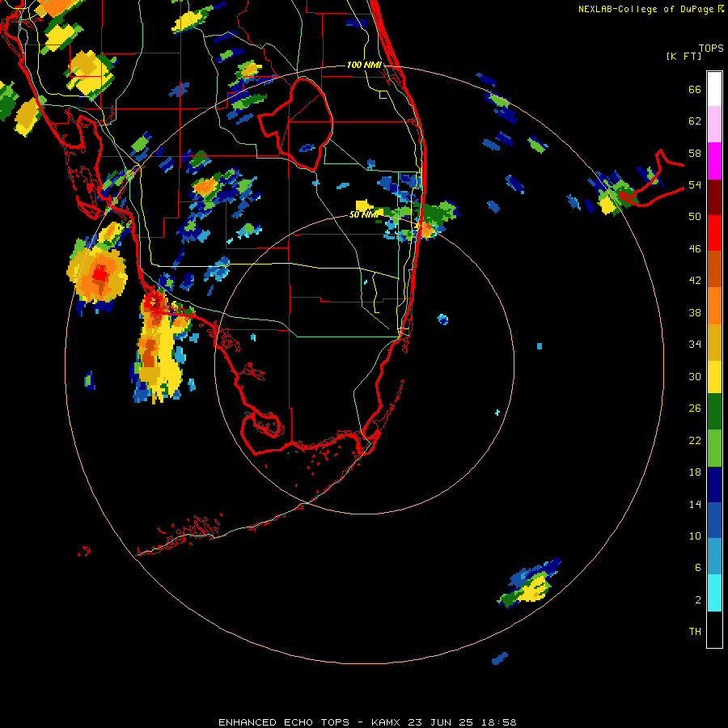Click the dark red swatch above 50

(x=714, y=197)
